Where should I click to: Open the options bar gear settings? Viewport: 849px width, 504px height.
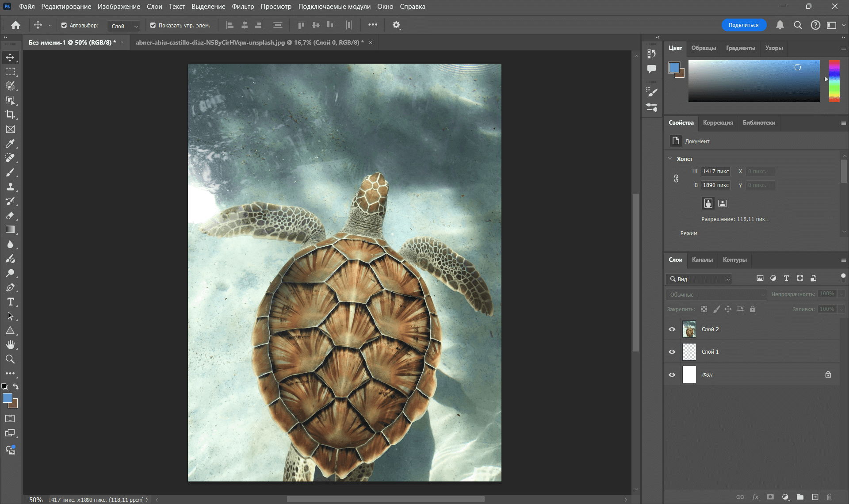tap(396, 25)
